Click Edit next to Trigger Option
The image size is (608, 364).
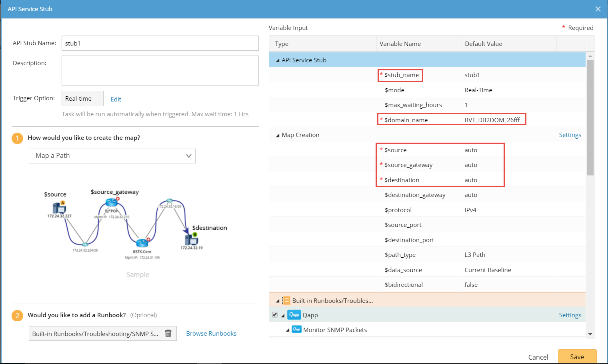point(116,99)
